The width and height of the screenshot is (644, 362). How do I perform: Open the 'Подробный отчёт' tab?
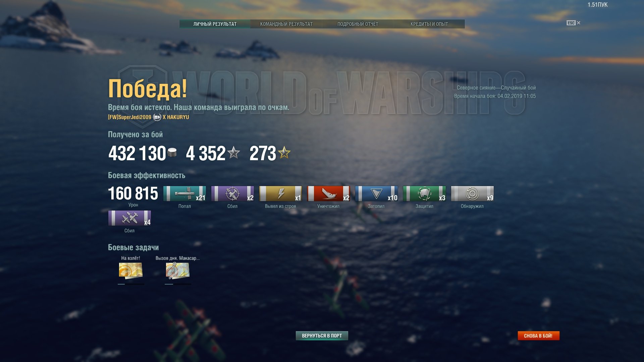[x=358, y=24]
